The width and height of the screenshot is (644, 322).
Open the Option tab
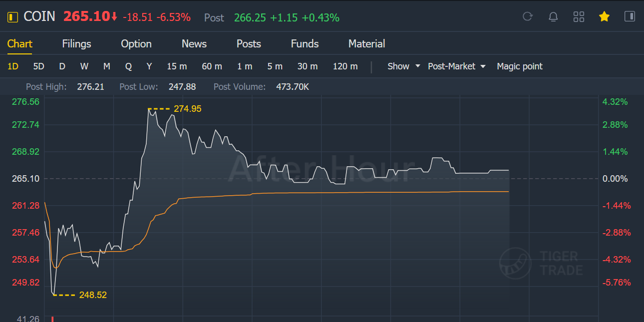point(136,44)
